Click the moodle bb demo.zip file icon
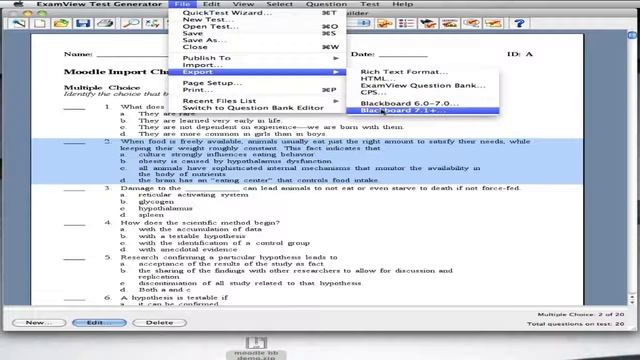This screenshot has width=640, height=360. tap(256, 348)
